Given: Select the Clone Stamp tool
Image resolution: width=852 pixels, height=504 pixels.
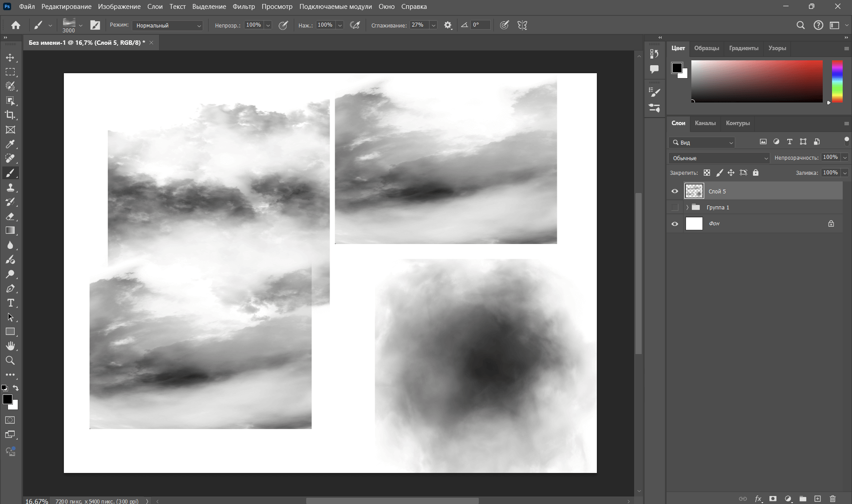Looking at the screenshot, I should tap(10, 187).
